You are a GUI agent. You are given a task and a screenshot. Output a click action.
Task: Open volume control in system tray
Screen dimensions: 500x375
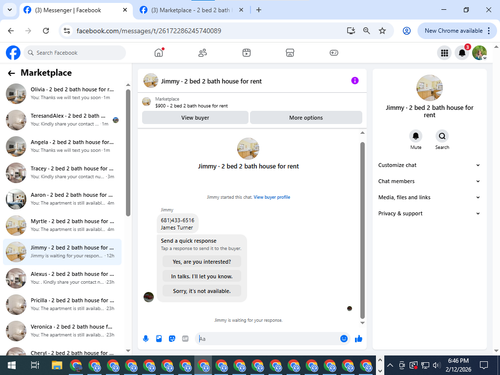pyautogui.click(x=436, y=365)
